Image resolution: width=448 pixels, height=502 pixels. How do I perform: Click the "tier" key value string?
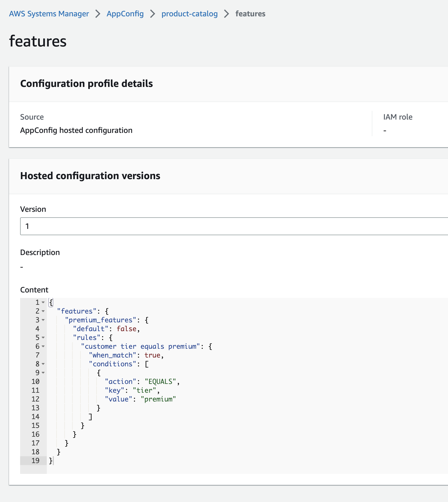pyautogui.click(x=144, y=390)
